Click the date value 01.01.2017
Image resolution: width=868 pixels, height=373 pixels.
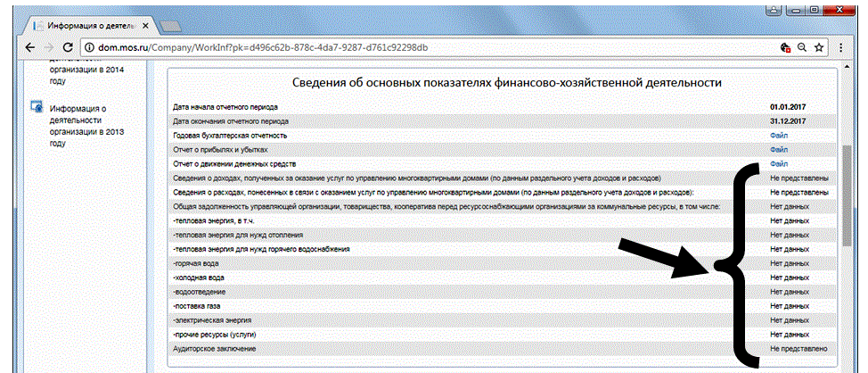pyautogui.click(x=787, y=106)
